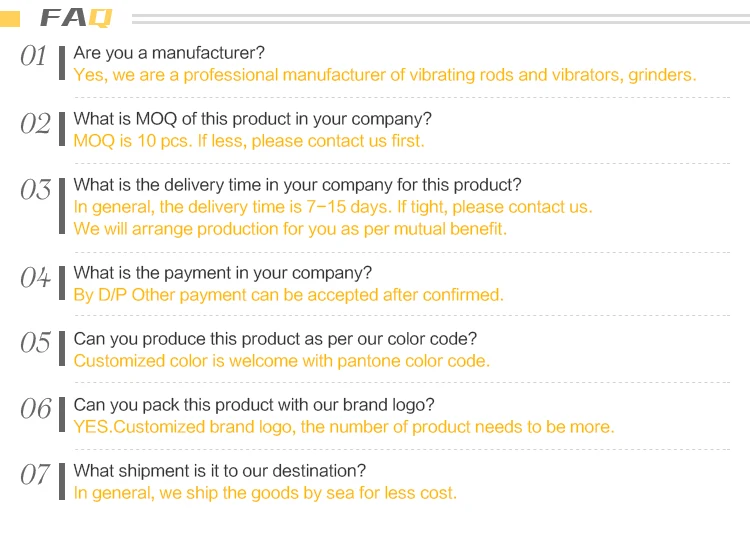Click the 03 question number
750x541 pixels.
coord(35,190)
